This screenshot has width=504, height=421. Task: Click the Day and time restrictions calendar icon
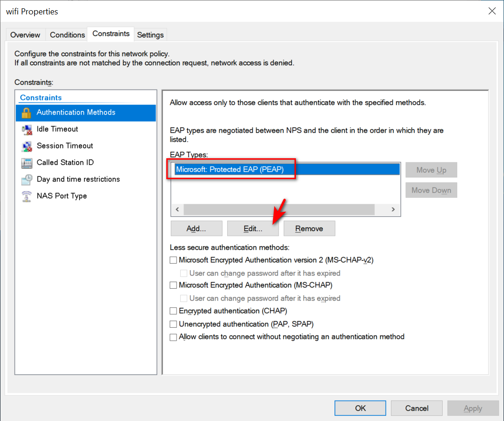(x=26, y=180)
